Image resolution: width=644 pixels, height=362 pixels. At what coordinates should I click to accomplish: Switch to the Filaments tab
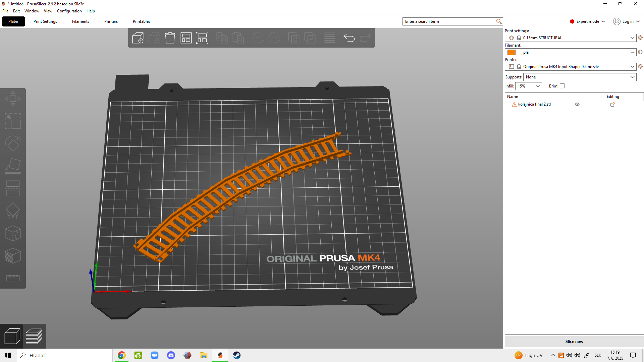80,21
